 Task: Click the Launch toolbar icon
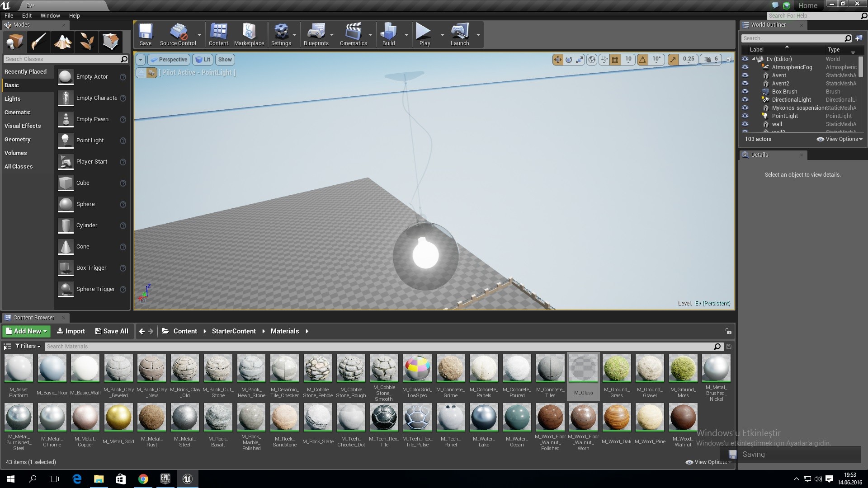coord(459,35)
